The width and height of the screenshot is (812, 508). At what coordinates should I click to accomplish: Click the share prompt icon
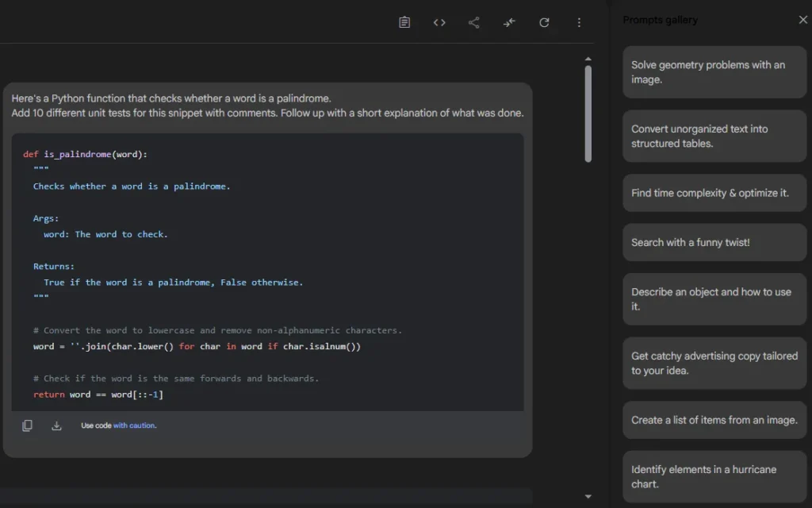pos(474,22)
